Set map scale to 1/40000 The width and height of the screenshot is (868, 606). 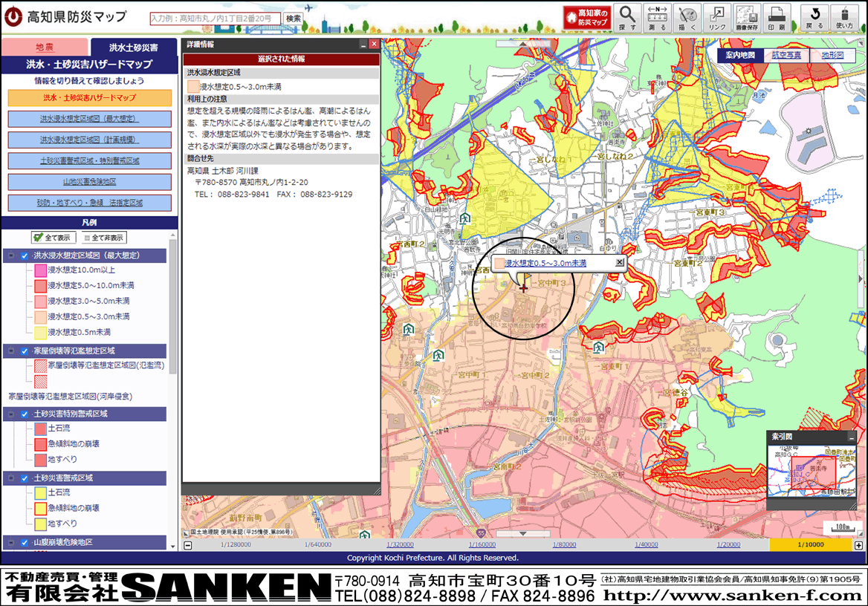[646, 545]
